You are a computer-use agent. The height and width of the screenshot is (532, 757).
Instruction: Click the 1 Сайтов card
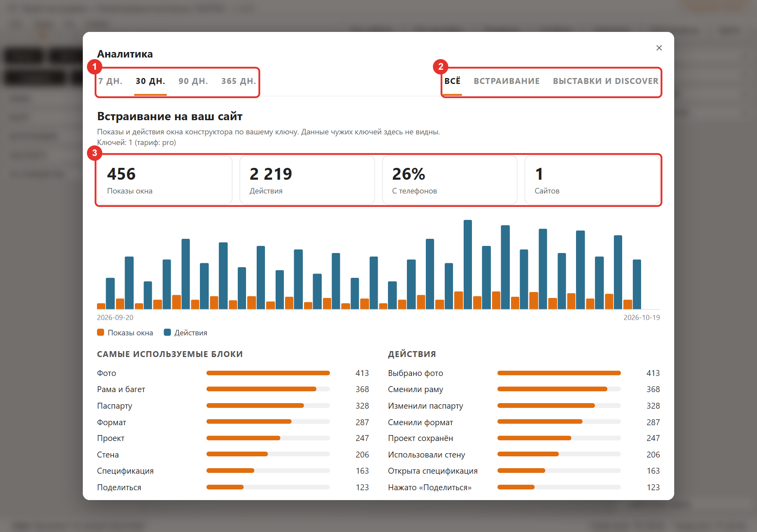pyautogui.click(x=592, y=180)
